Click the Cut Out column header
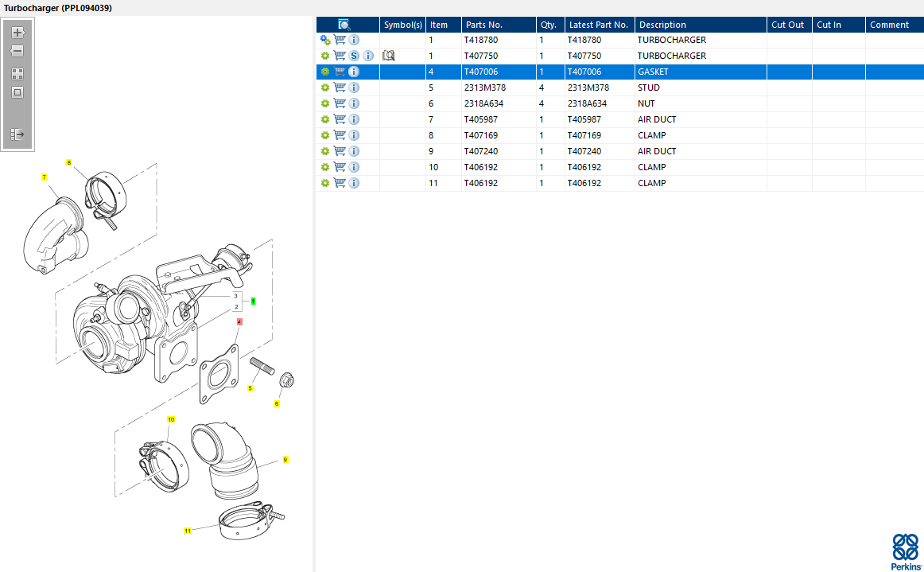 pos(789,25)
